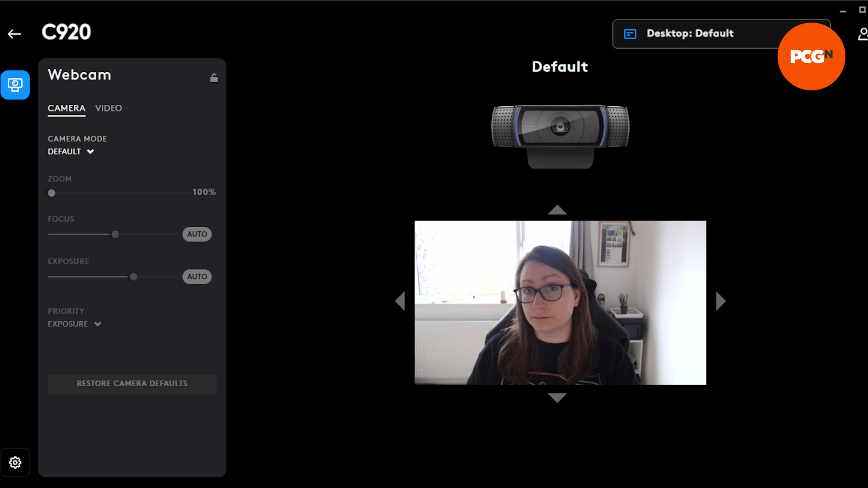Click the back arrow navigation icon
Screen dimensions: 868x488
(14, 34)
